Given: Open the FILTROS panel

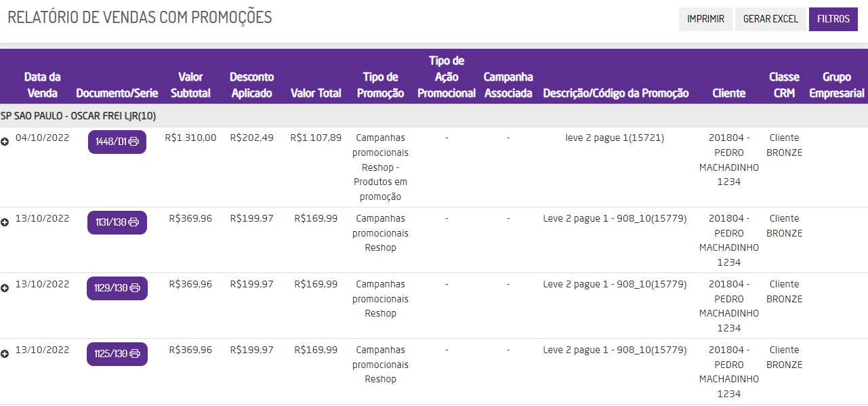Looking at the screenshot, I should pos(833,19).
